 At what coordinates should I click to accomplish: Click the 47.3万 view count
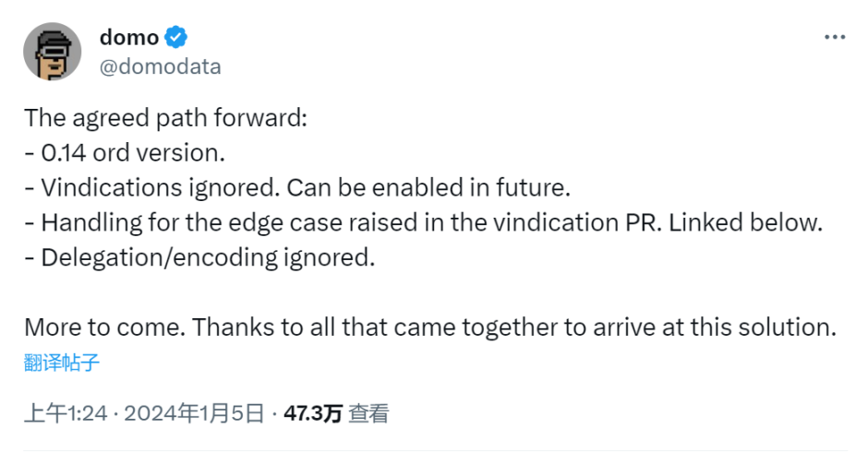coord(313,413)
